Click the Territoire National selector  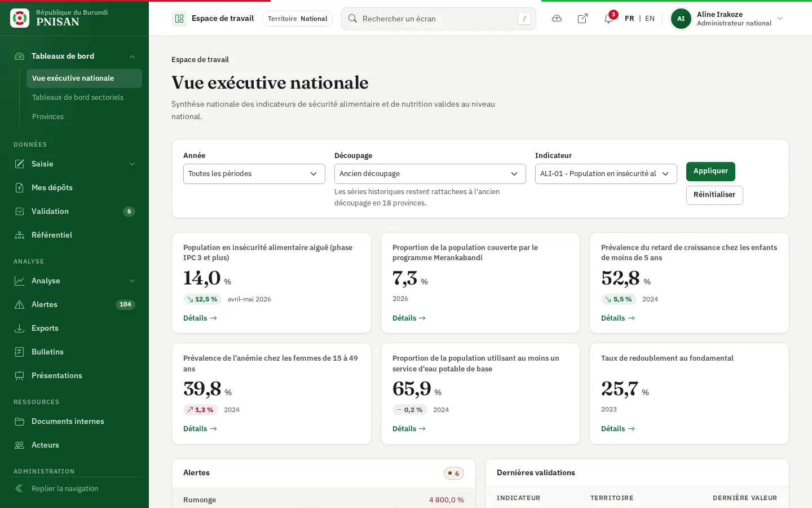297,19
